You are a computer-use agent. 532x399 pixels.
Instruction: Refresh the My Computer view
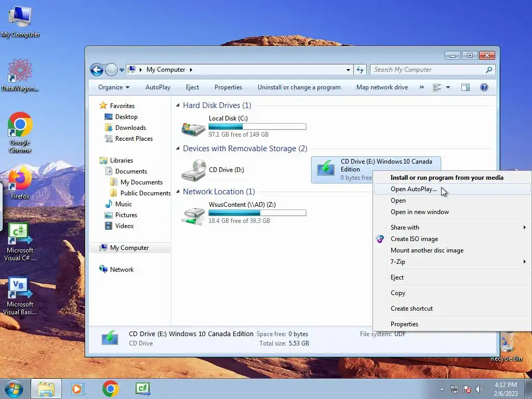tap(360, 70)
